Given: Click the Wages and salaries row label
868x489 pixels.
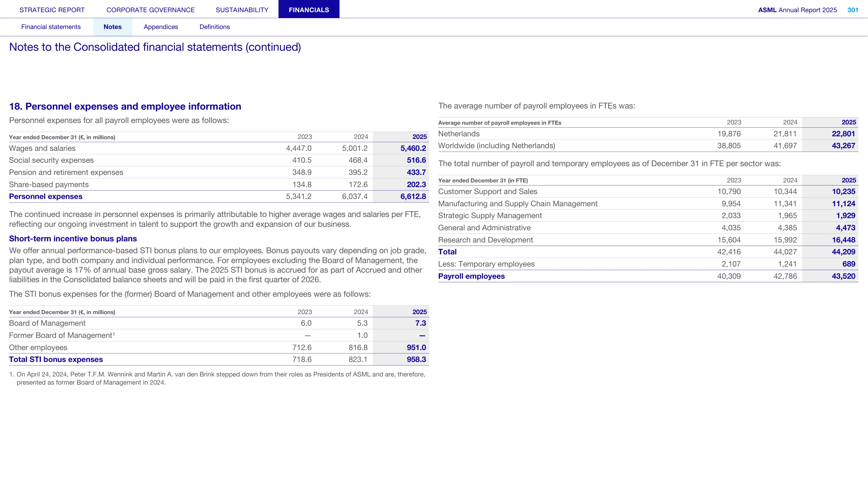Looking at the screenshot, I should click(x=42, y=148).
